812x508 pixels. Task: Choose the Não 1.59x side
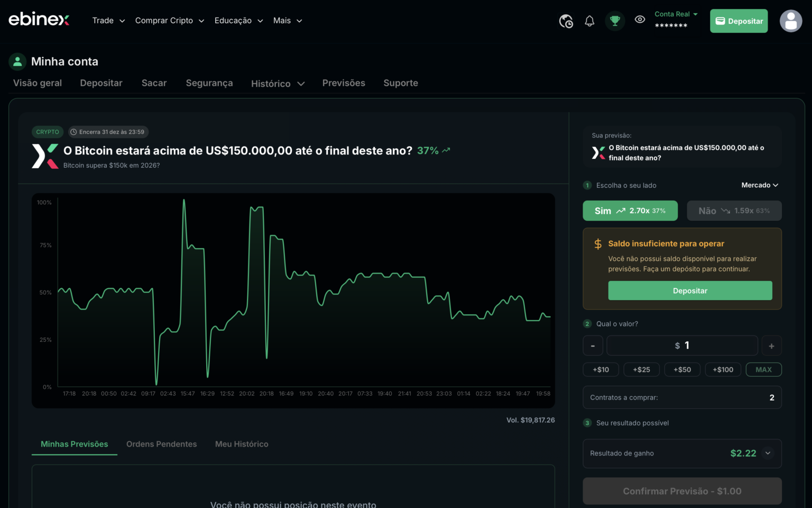[734, 211]
